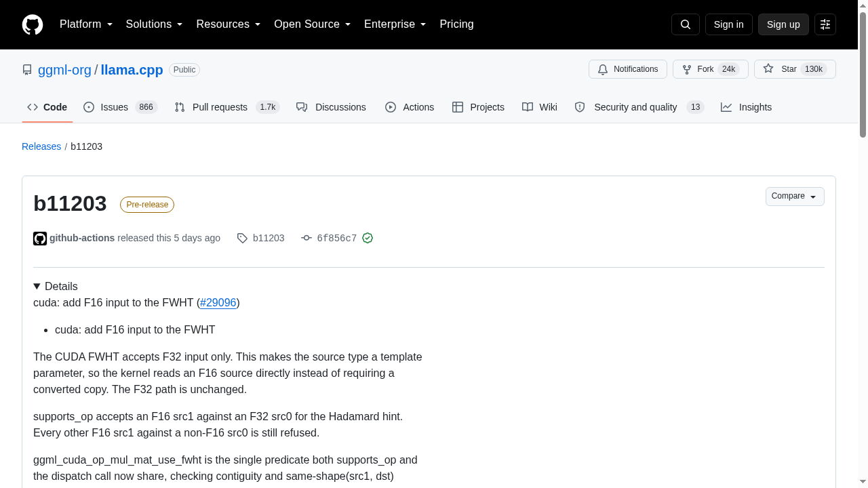
Task: Click the green commit status checkmark
Action: [368, 238]
